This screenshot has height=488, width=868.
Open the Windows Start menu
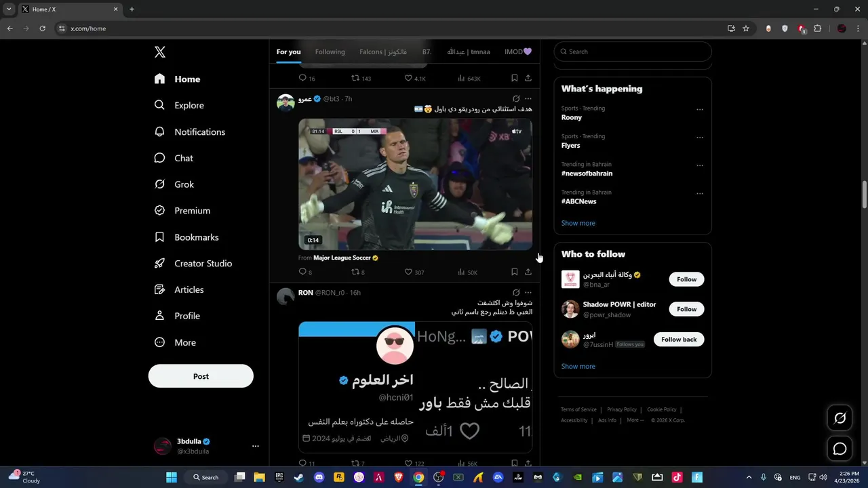[172, 477]
